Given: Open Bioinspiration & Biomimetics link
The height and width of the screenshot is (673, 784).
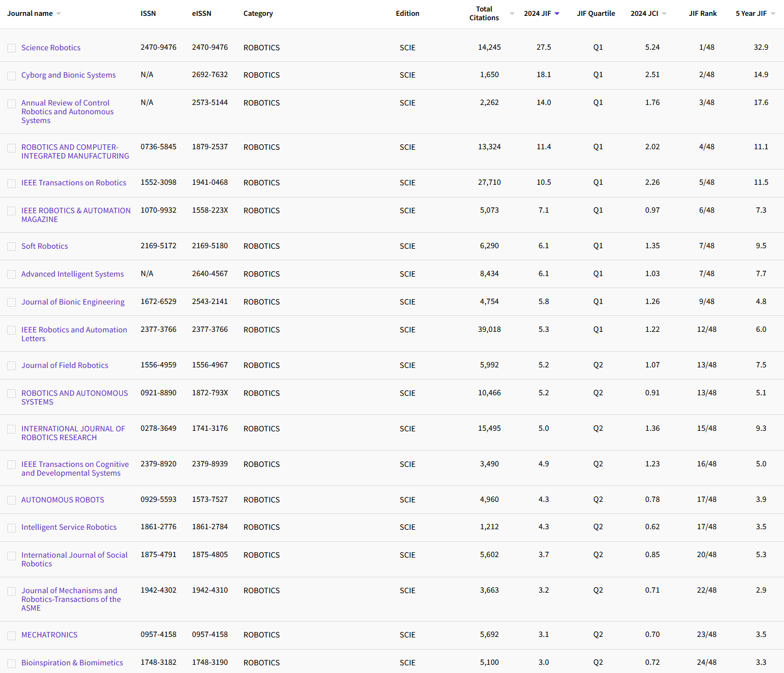Looking at the screenshot, I should coord(72,663).
